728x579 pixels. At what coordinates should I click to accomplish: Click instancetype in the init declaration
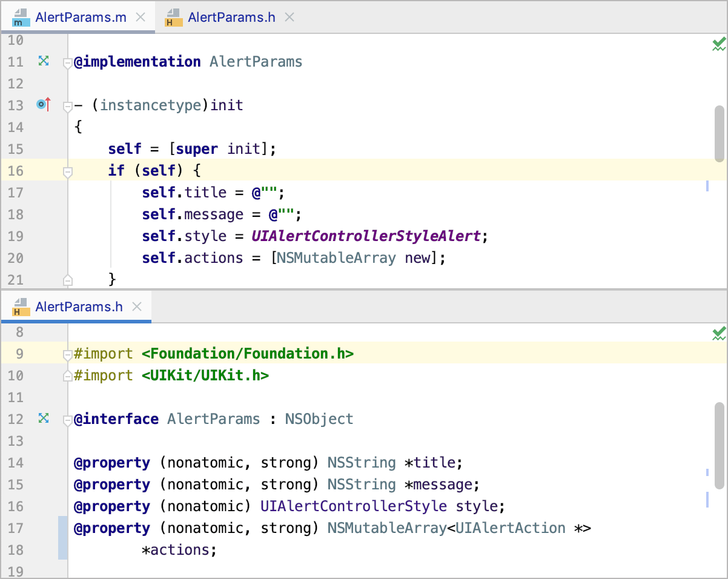click(x=151, y=105)
